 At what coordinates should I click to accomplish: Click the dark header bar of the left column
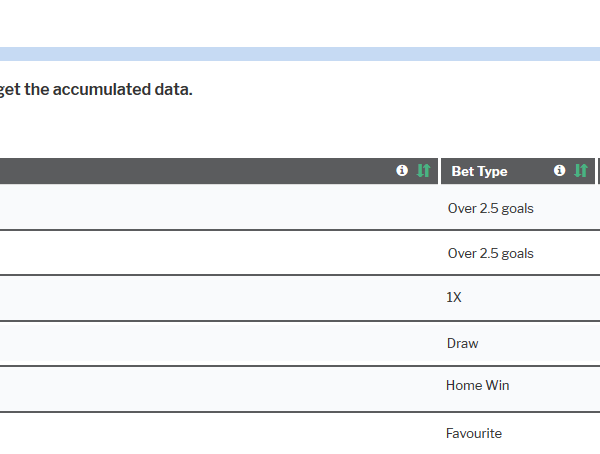coord(219,171)
